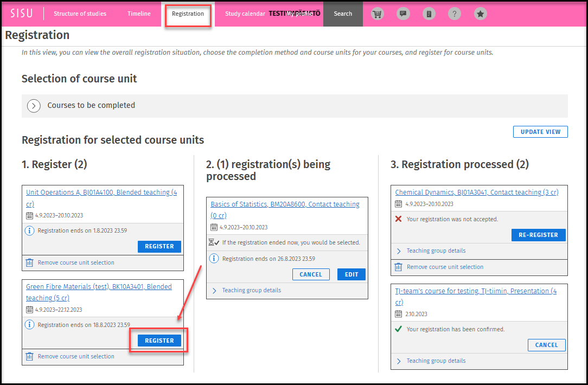Click the trash icon under Chemical Dynamics
Screen dimensions: 588x385
[x=398, y=266]
